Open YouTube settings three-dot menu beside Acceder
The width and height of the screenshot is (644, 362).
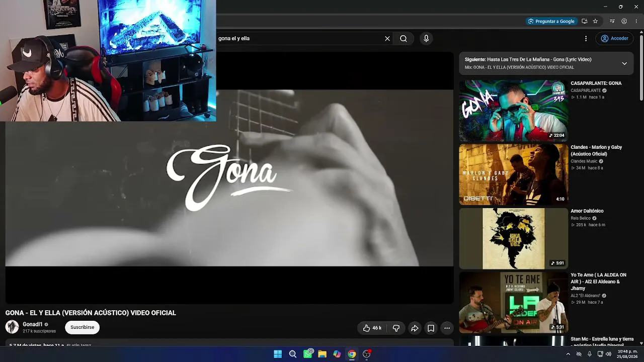coord(586,38)
